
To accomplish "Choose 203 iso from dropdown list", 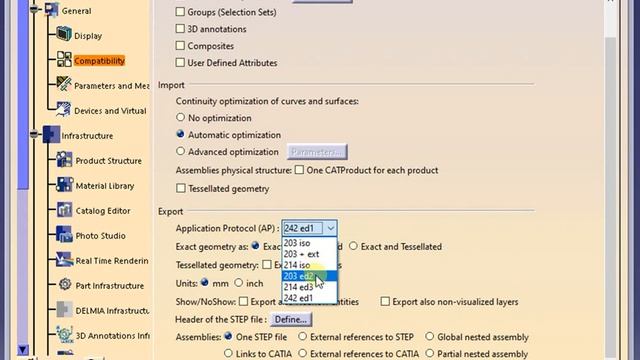I will coord(309,243).
